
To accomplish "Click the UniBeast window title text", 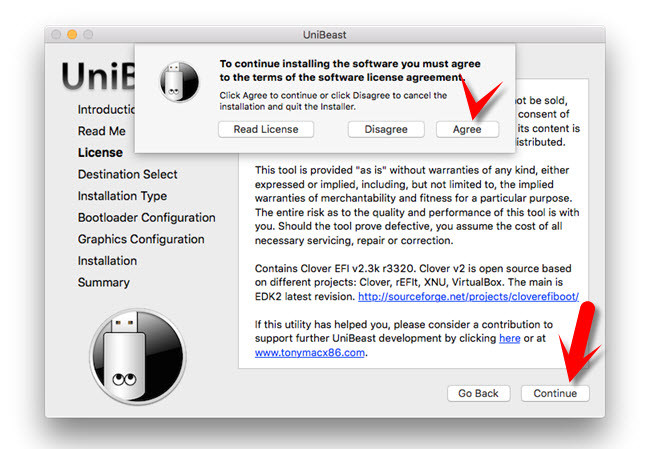I will click(x=324, y=35).
